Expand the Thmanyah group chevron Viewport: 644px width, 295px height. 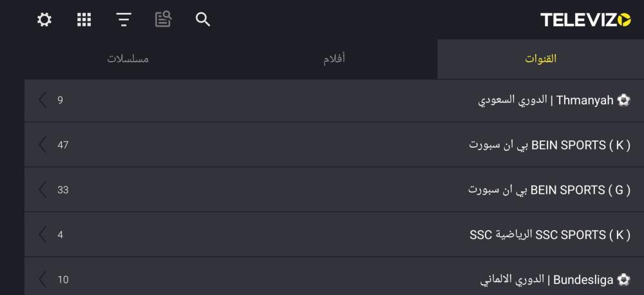[43, 100]
